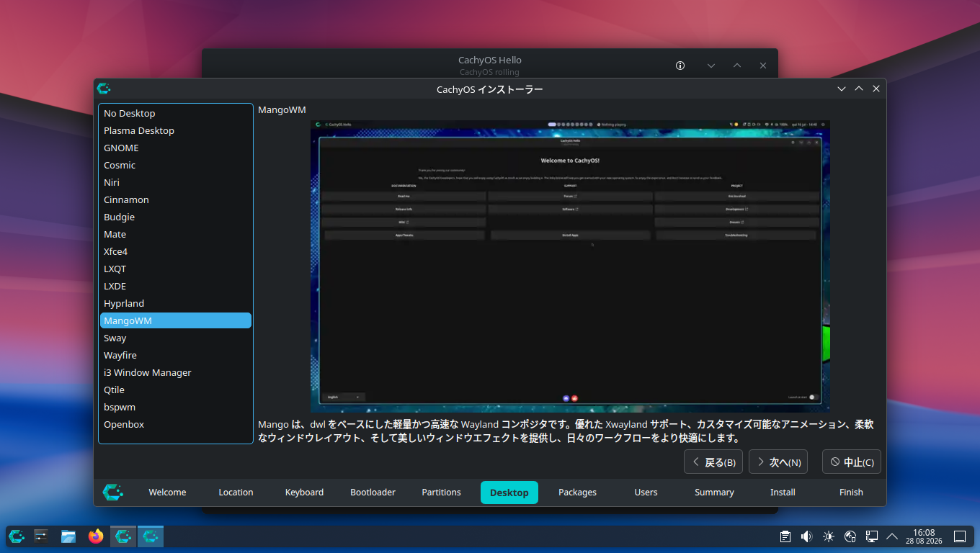Select the highlighted Desktop step
This screenshot has height=553, width=980.
click(509, 493)
